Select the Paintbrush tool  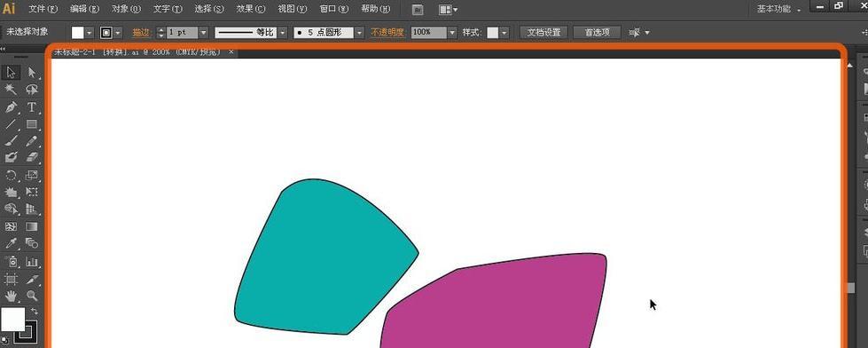(x=11, y=141)
